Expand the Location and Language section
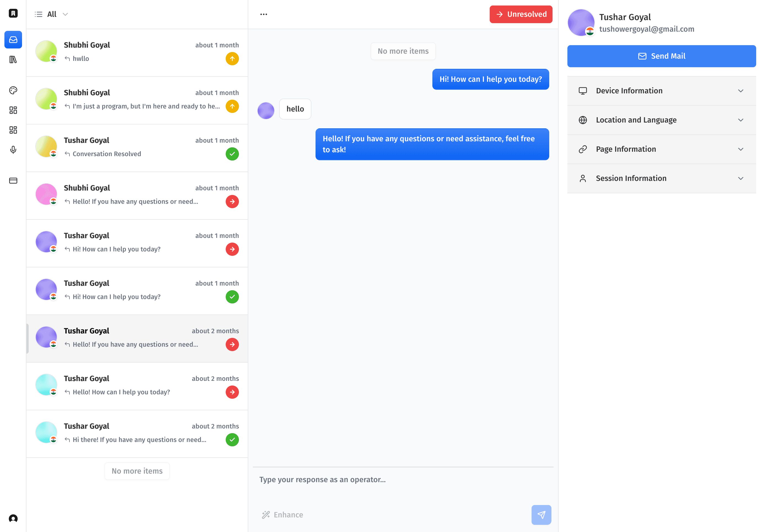 click(661, 120)
